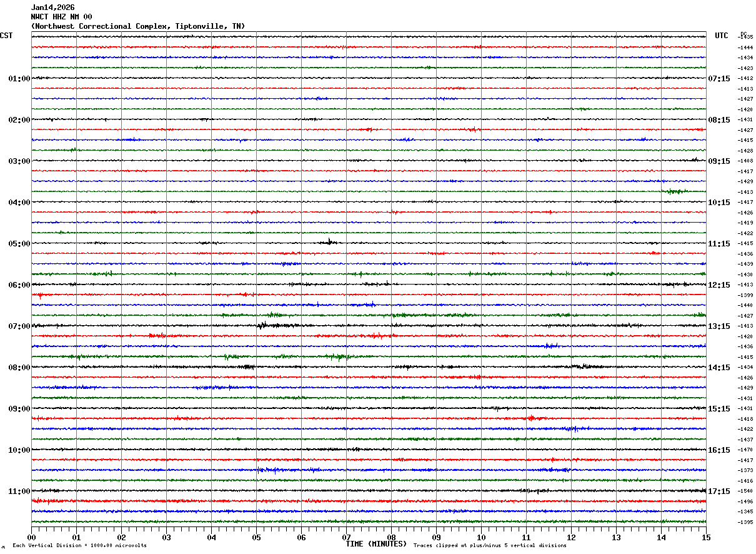This screenshot has width=756, height=554.
Task: Click minute 15 on the bottom axis
Action: [x=705, y=537]
